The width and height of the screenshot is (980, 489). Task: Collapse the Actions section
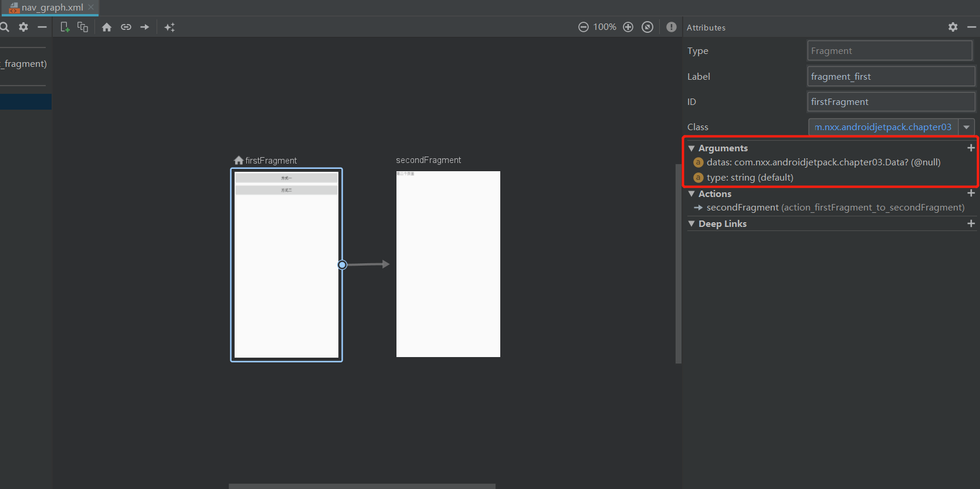pyautogui.click(x=691, y=193)
